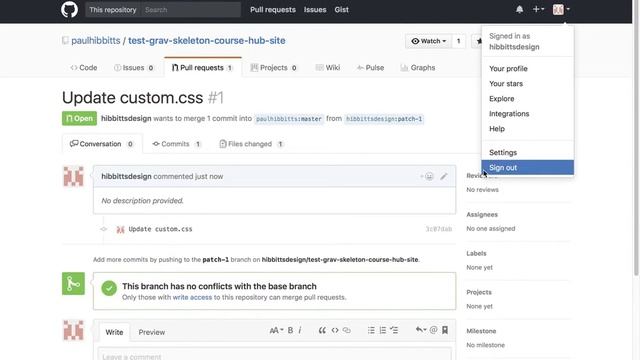
Task: Click paulhibbitts:master branch label
Action: pyautogui.click(x=289, y=119)
